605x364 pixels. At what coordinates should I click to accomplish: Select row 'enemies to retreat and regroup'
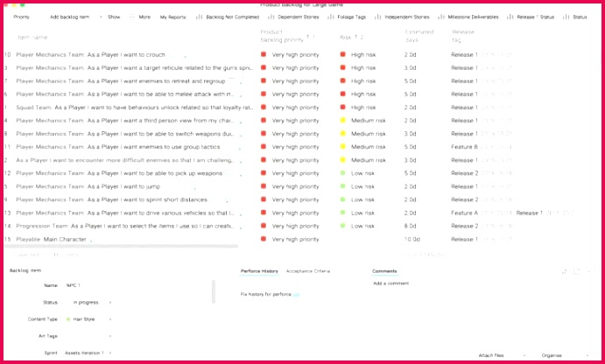pos(121,81)
